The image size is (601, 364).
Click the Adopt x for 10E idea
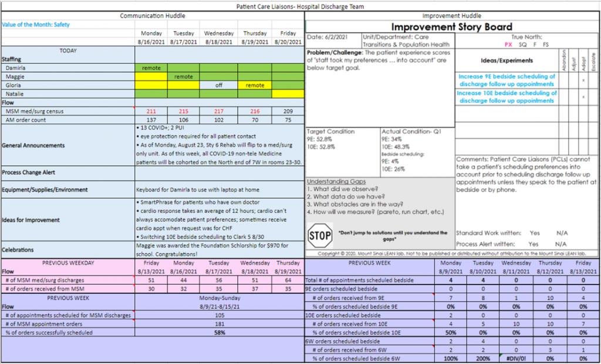583,97
